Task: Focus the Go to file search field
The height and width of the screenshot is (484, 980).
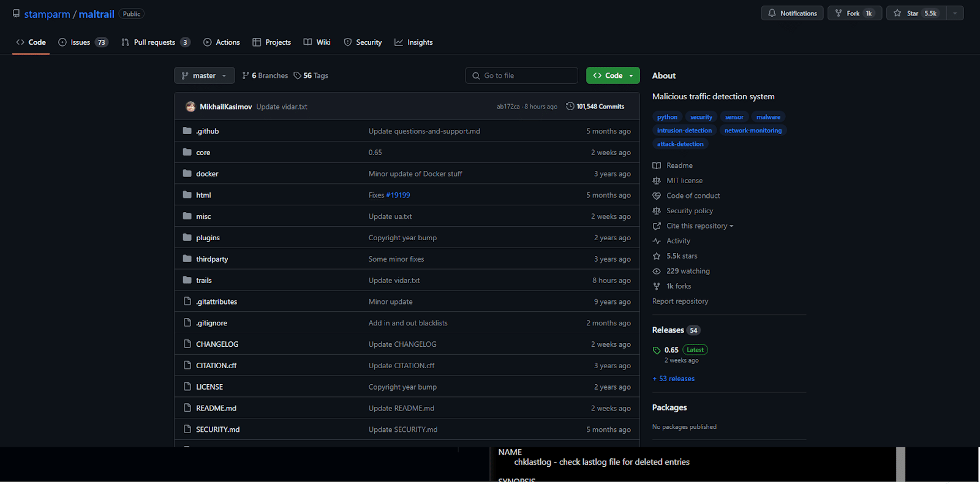Action: click(x=522, y=75)
